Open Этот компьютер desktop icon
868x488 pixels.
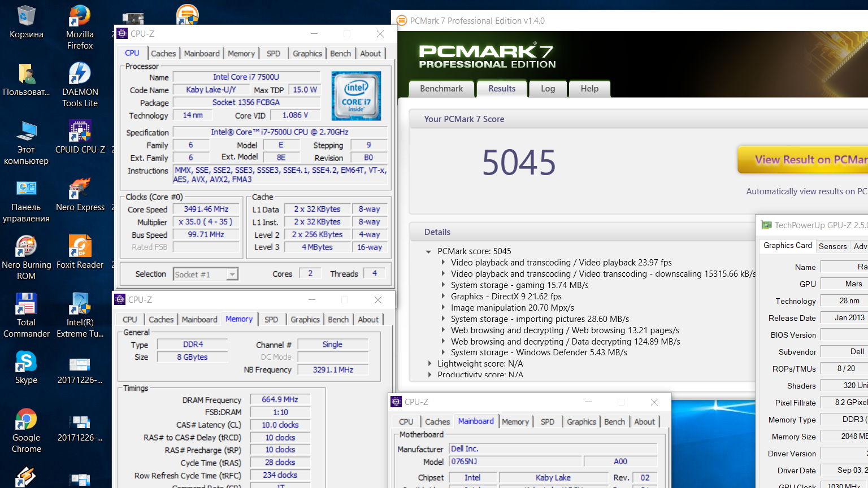point(26,143)
